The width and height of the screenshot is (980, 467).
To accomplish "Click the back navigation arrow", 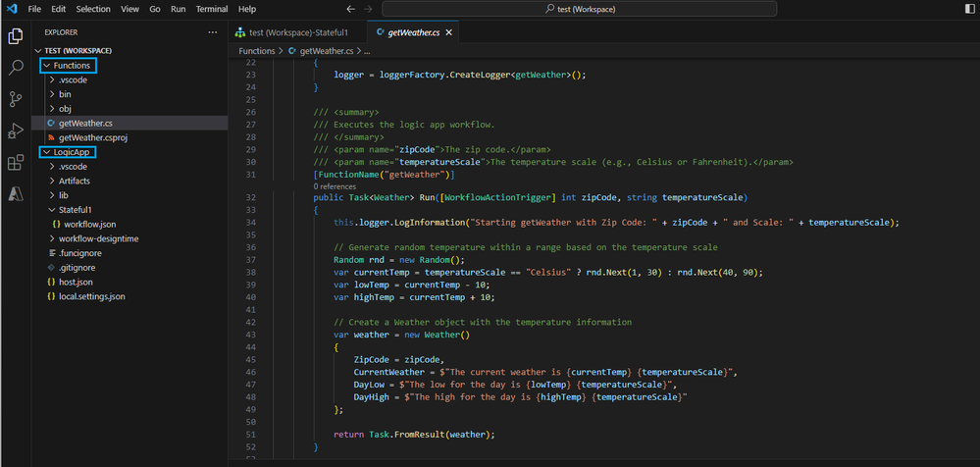I will tap(351, 9).
